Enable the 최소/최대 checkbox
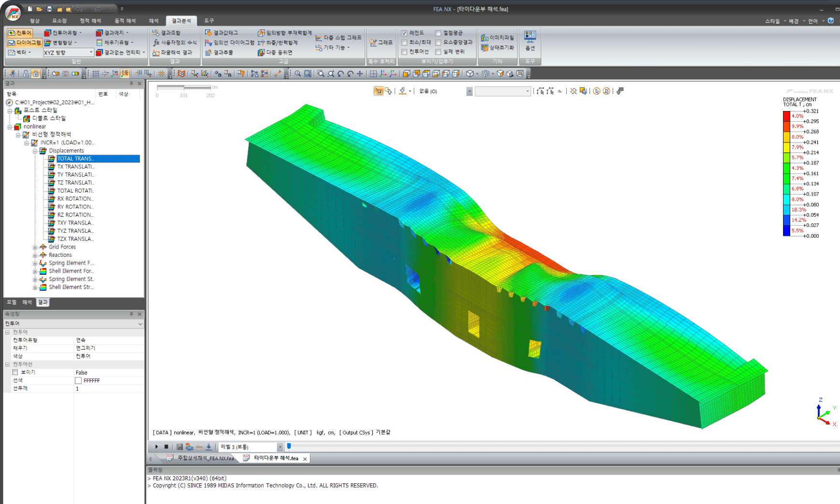 pyautogui.click(x=405, y=42)
